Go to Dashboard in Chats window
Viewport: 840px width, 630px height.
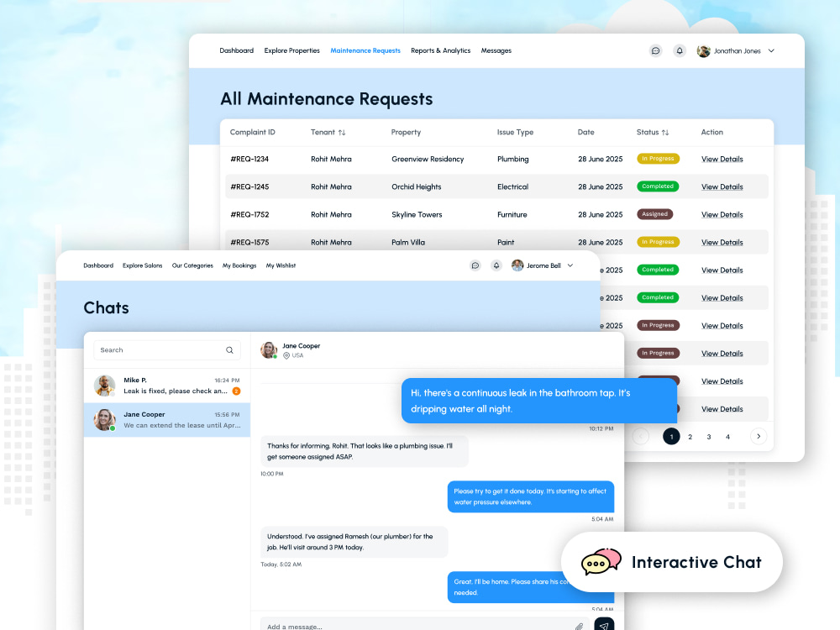(x=98, y=265)
